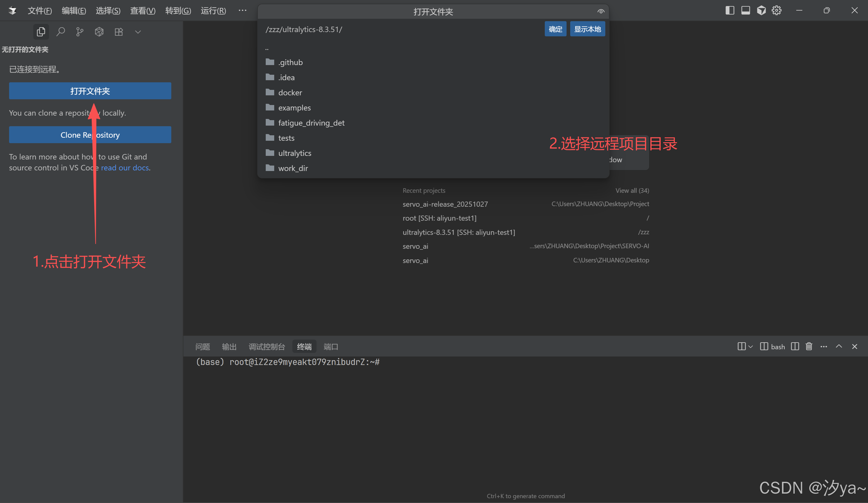This screenshot has height=503, width=868.
Task: Open the Remote Explorer cube icon
Action: pos(99,32)
